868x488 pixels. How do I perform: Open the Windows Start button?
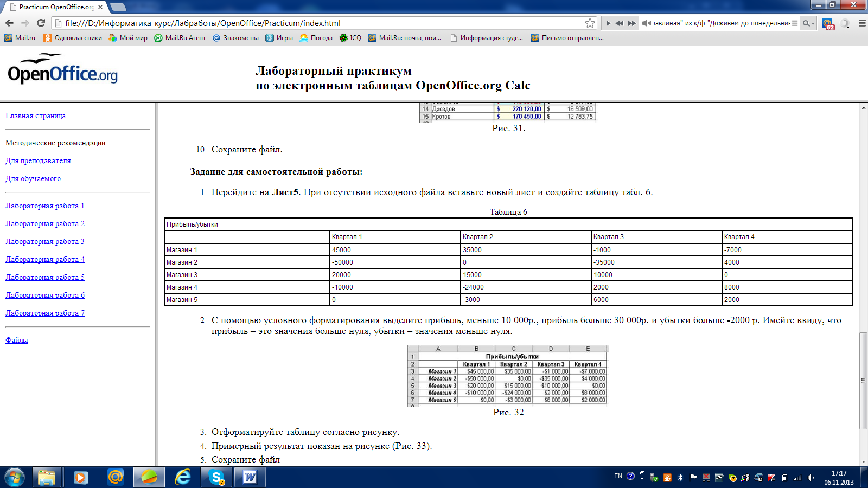click(x=15, y=477)
